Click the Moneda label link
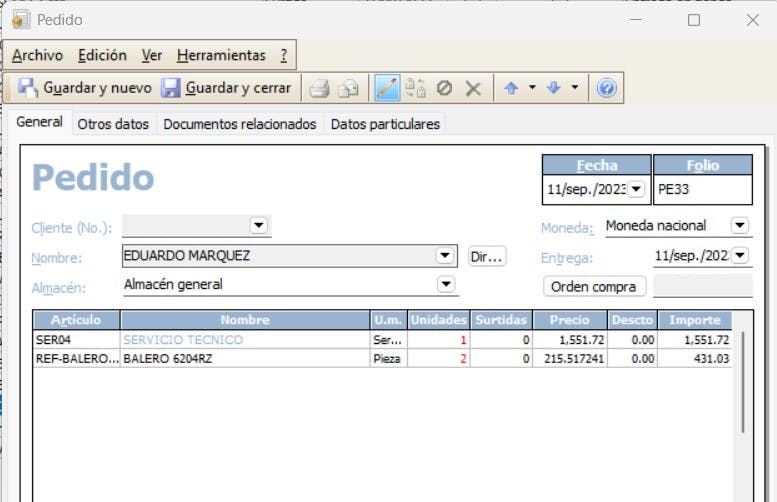The width and height of the screenshot is (777, 502). pyautogui.click(x=567, y=228)
